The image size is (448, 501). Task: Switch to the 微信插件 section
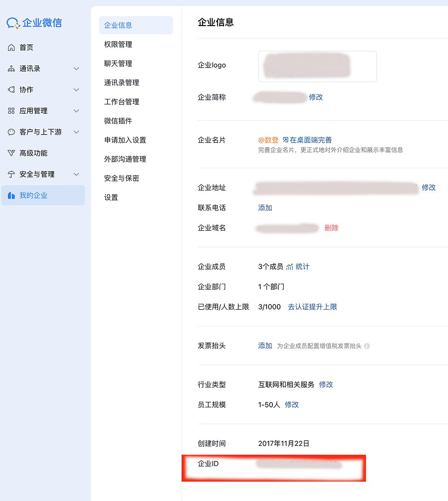[x=118, y=120]
